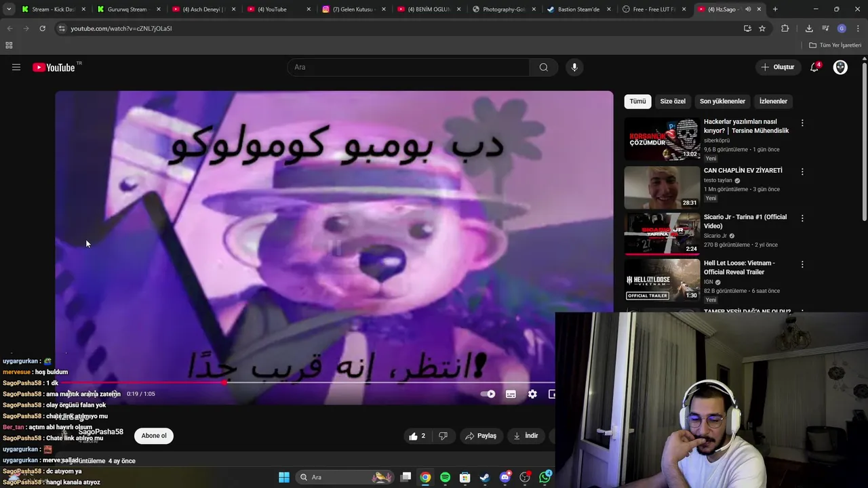868x488 pixels.
Task: Open a new browser tab with plus
Action: (775, 9)
